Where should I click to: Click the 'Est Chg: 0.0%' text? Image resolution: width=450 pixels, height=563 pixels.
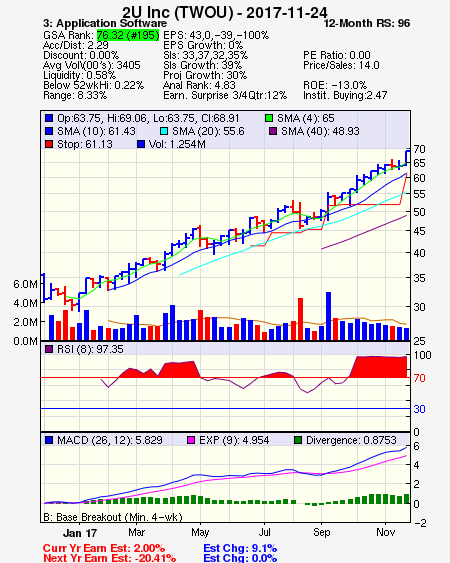240,558
